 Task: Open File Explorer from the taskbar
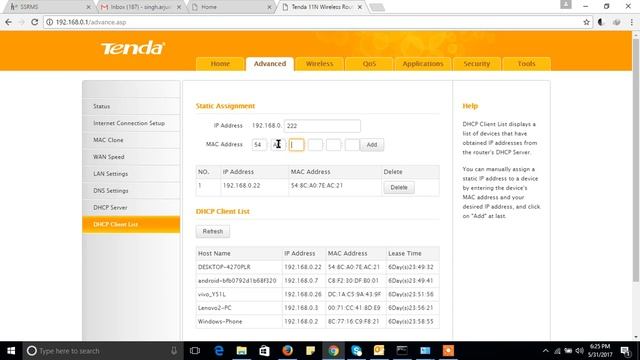tap(242, 351)
